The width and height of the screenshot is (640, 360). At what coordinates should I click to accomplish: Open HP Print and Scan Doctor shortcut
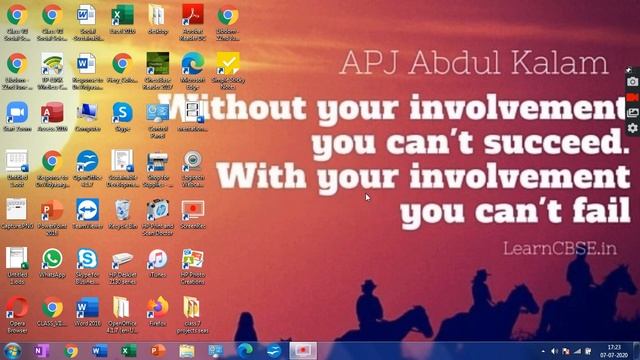(x=158, y=217)
